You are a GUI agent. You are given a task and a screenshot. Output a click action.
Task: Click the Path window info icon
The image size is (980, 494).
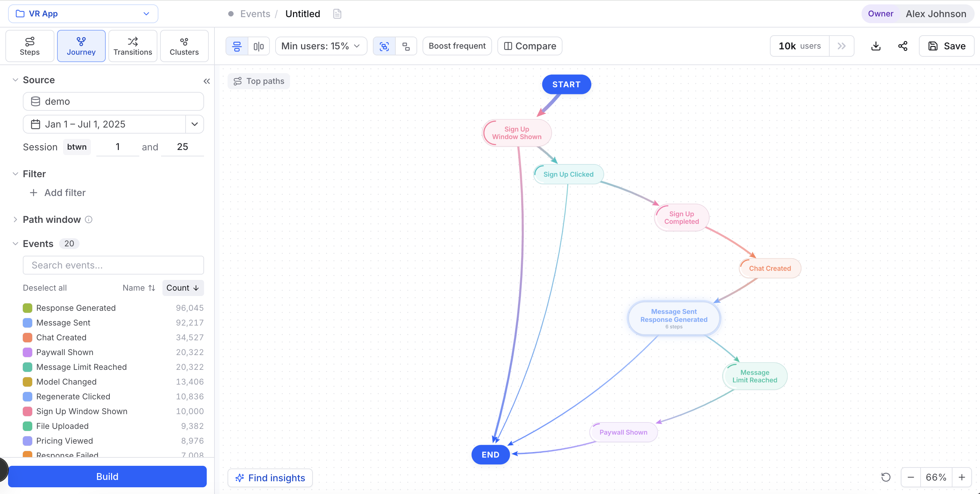coord(89,219)
